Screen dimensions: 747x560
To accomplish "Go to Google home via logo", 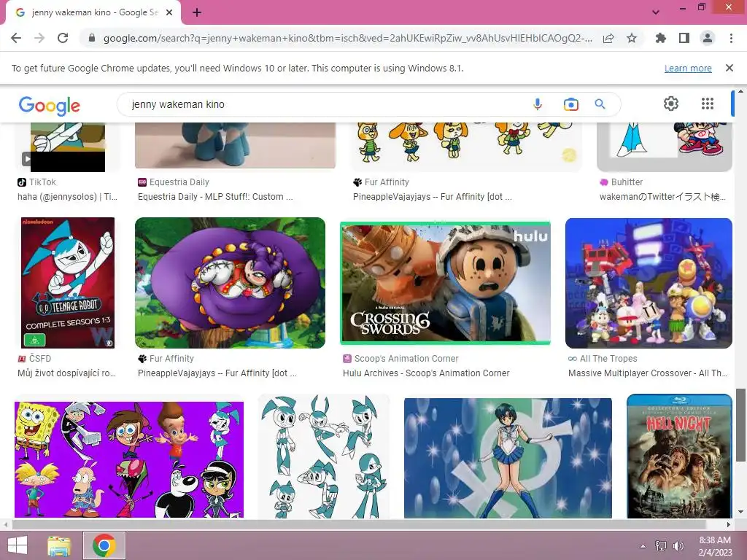I will click(50, 106).
